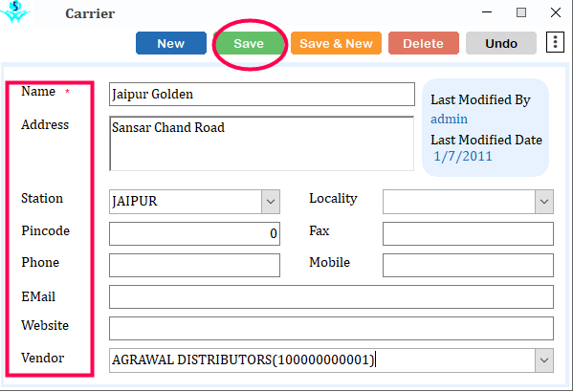Save the carrier record

tap(249, 43)
